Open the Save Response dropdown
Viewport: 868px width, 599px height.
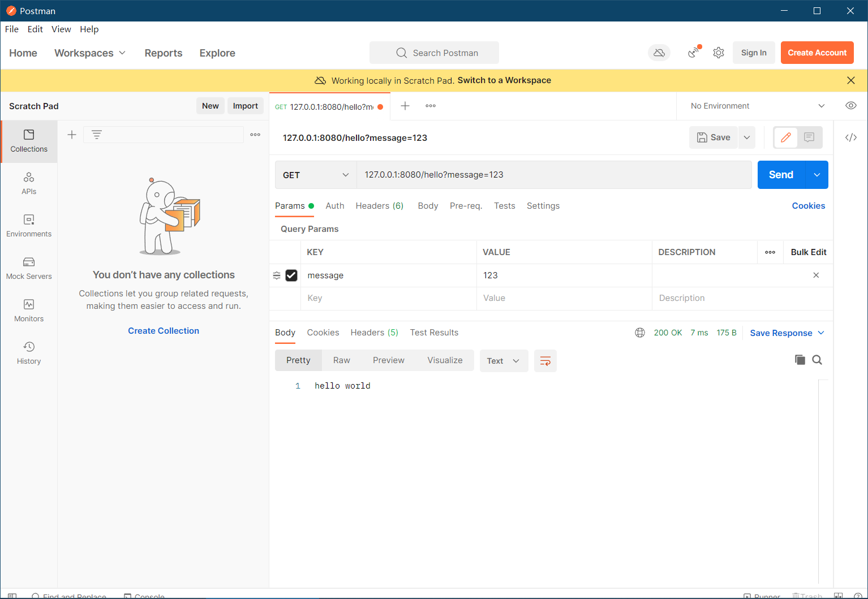(x=787, y=333)
